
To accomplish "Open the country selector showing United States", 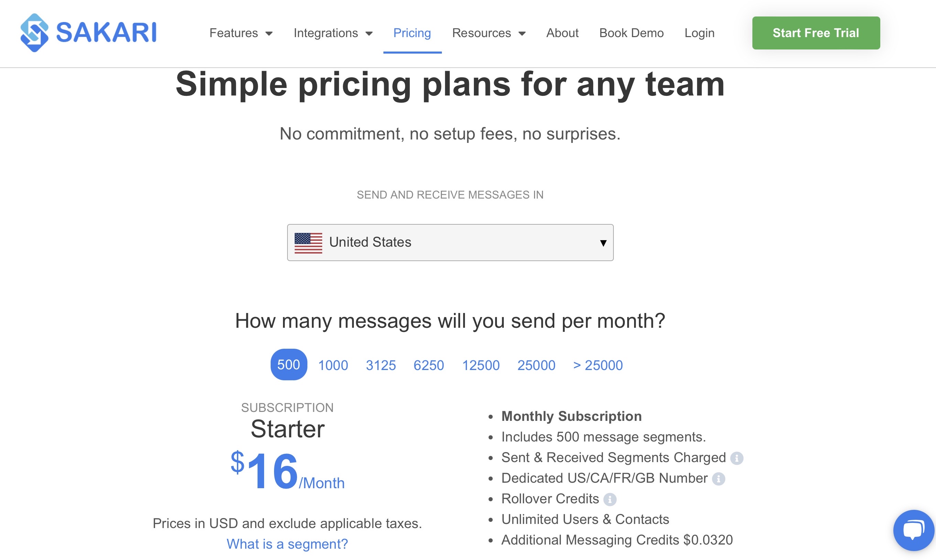I will 450,243.
